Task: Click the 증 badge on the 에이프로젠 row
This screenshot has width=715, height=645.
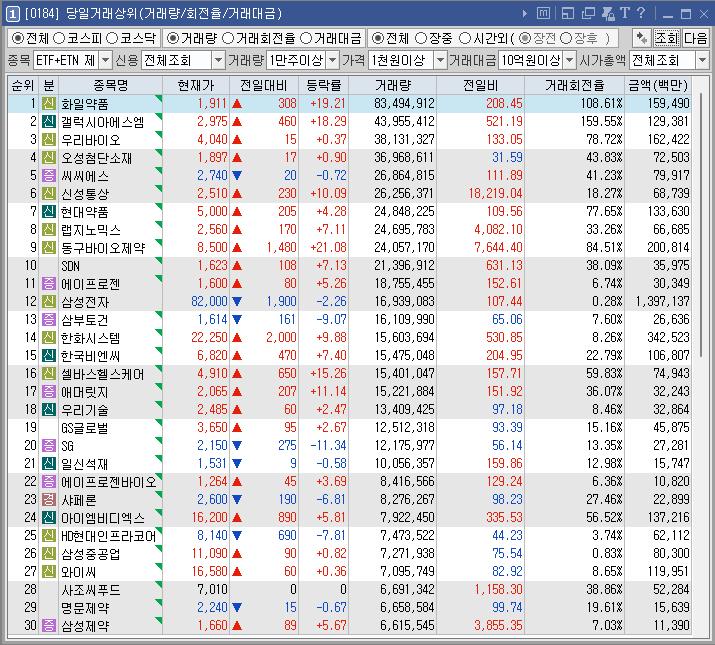Action: click(x=49, y=283)
